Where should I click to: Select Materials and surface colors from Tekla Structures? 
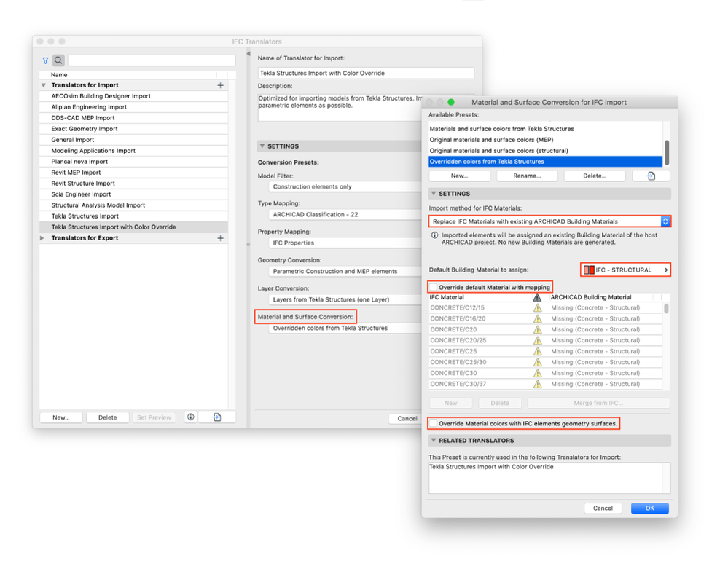546,129
